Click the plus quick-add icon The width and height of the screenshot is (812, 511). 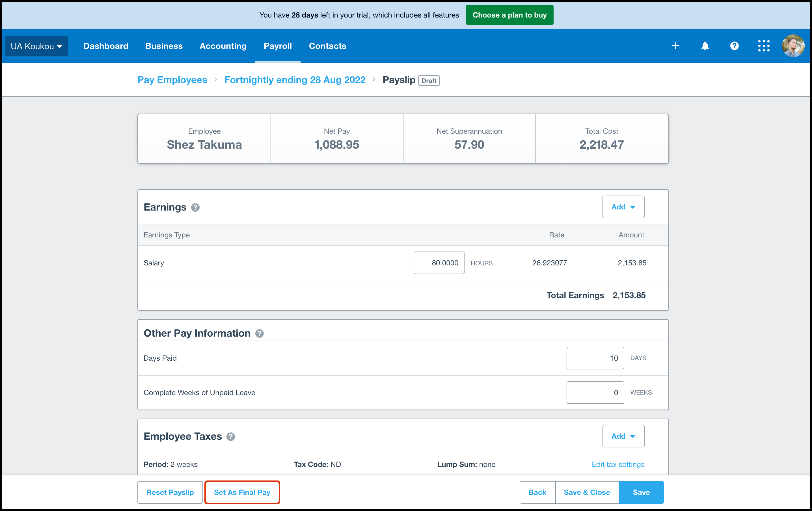pyautogui.click(x=675, y=46)
